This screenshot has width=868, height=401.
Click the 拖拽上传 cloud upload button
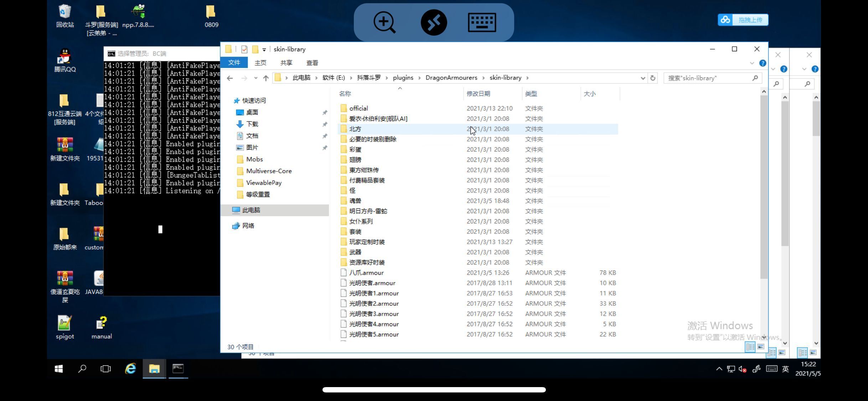pyautogui.click(x=743, y=20)
